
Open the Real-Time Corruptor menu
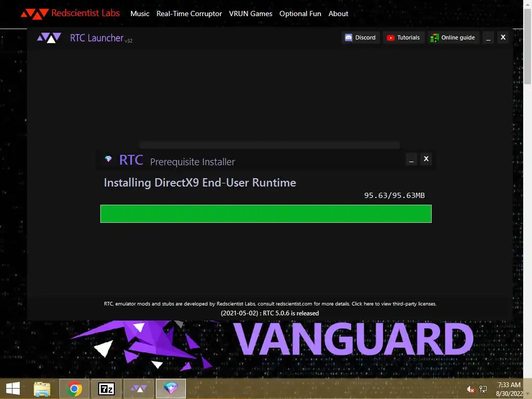(189, 14)
